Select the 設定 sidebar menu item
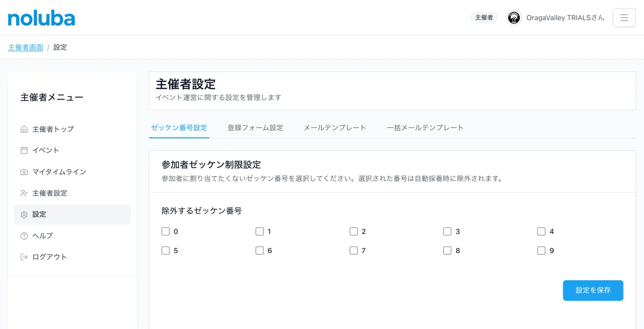 [72, 215]
